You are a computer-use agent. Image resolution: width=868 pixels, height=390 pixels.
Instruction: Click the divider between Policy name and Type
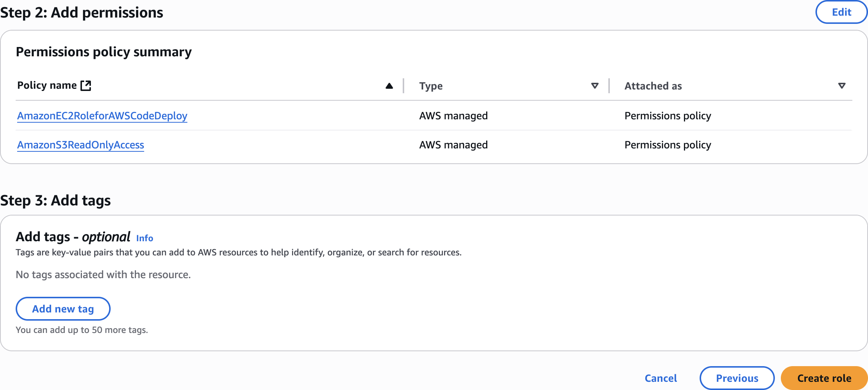click(x=403, y=86)
